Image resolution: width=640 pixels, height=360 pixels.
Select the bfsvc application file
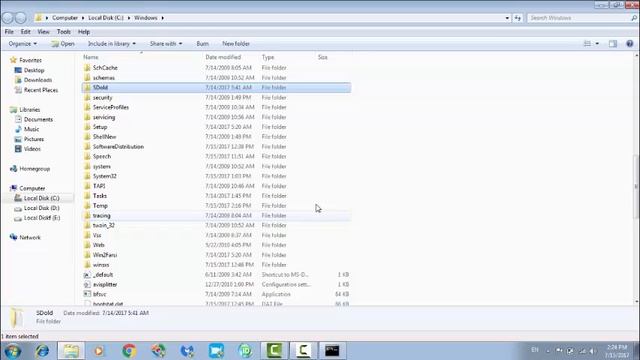click(x=216, y=294)
